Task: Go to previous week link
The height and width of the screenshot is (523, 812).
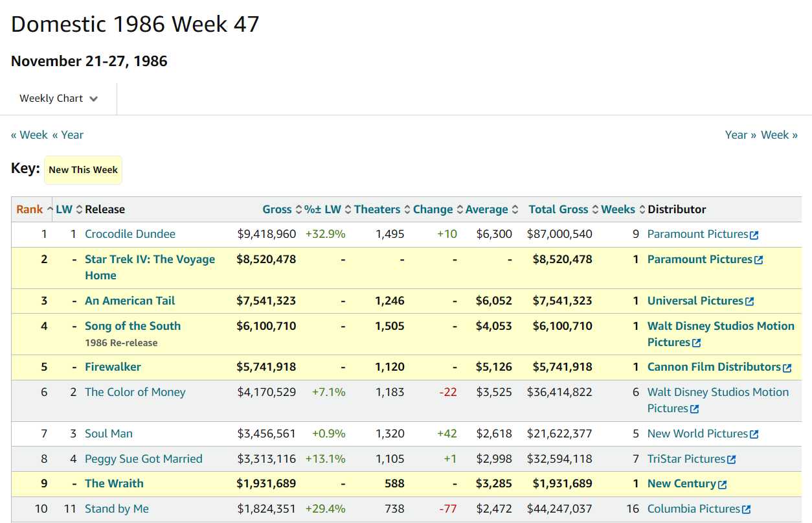Action: point(29,135)
